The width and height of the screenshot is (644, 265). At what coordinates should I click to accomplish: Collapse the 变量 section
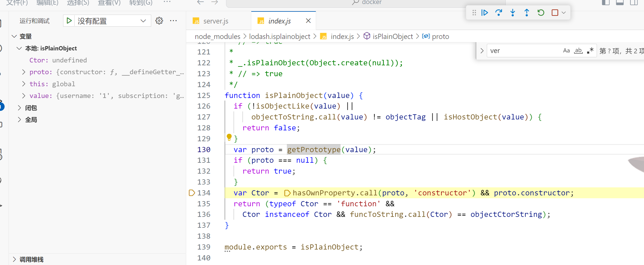tap(14, 36)
